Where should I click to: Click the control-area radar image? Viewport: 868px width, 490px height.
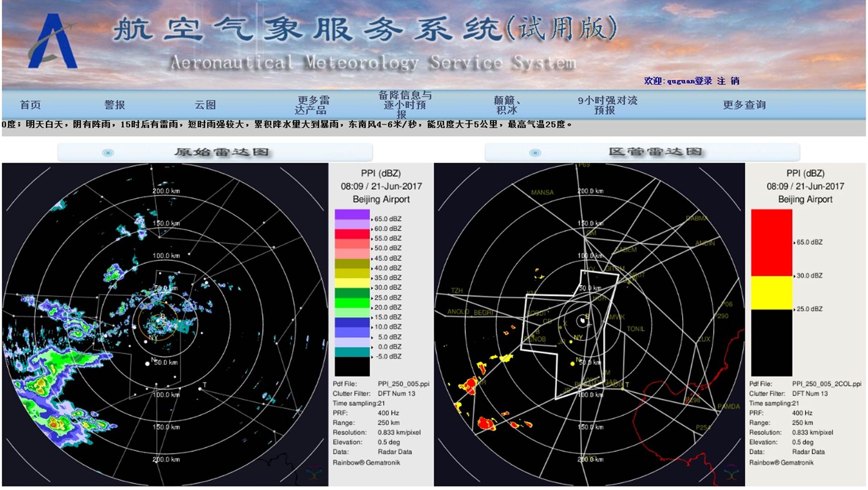(x=589, y=324)
